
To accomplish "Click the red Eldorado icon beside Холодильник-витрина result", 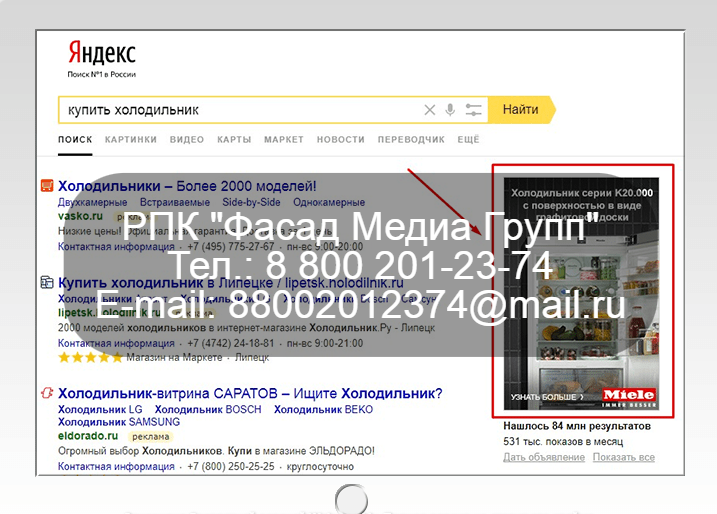I will pyautogui.click(x=46, y=393).
